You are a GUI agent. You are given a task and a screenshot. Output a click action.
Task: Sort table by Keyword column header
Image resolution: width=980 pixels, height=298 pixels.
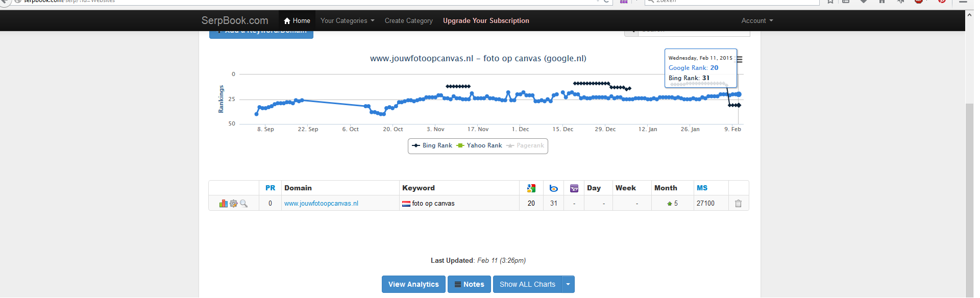[419, 188]
